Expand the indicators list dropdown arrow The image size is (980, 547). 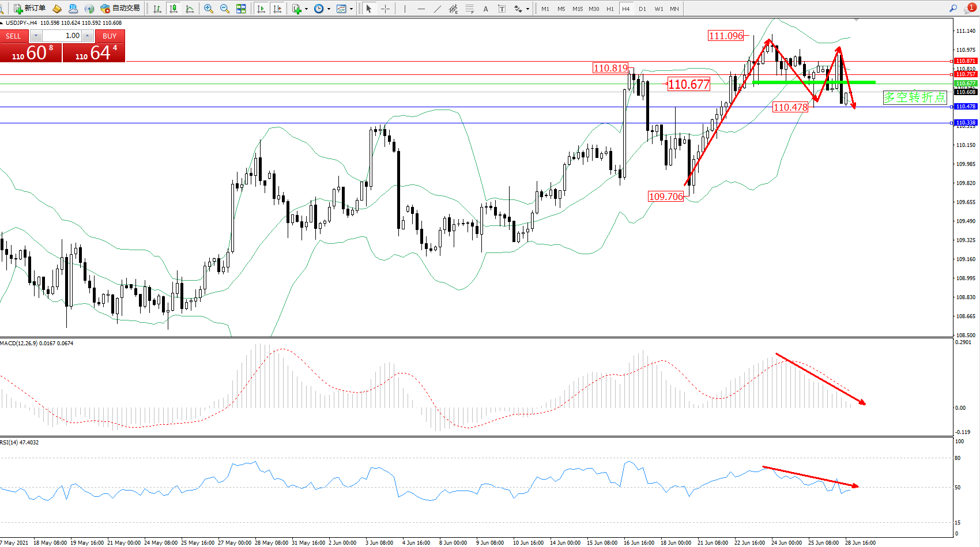(306, 9)
